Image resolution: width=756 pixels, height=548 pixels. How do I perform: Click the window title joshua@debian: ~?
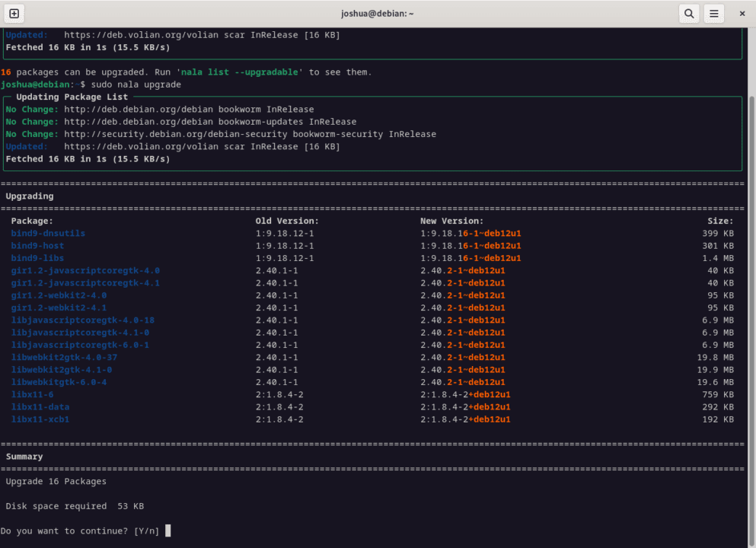(378, 13)
